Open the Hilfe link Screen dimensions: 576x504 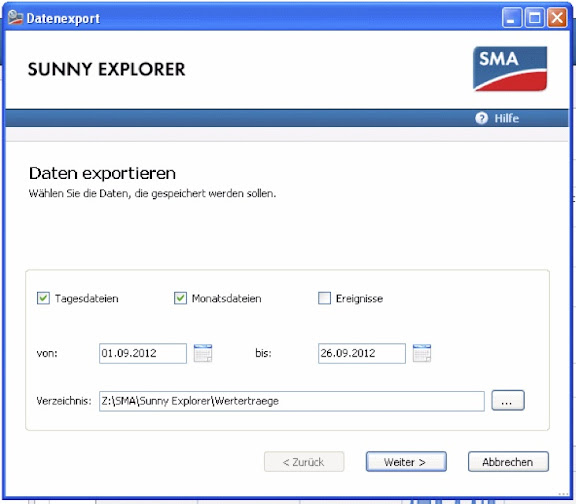(507, 118)
